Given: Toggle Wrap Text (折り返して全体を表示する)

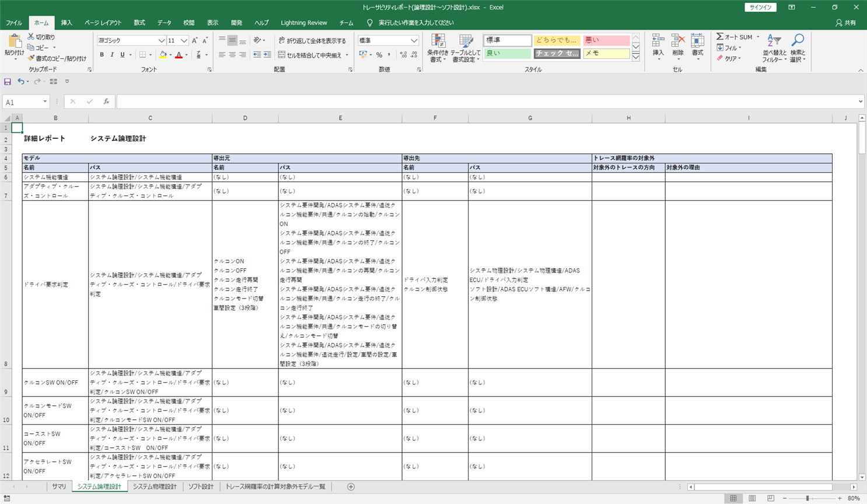Looking at the screenshot, I should 312,40.
